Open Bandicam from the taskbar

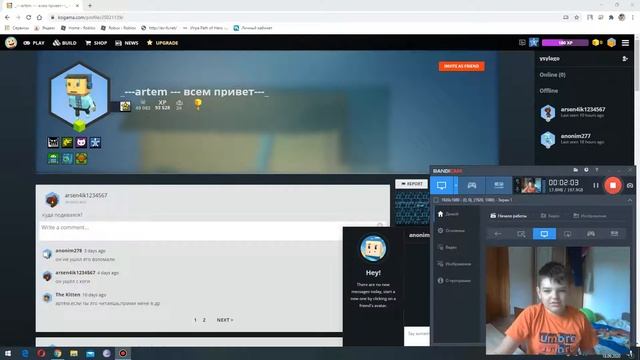pos(123,353)
